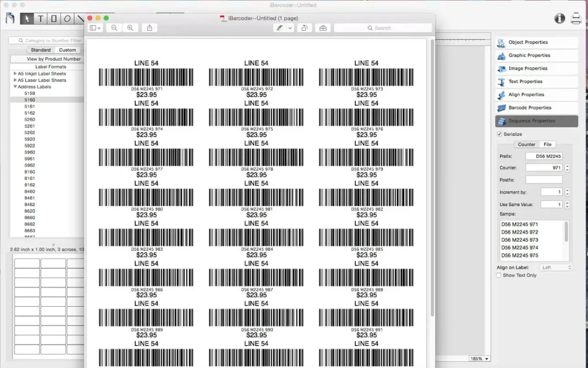This screenshot has width=588, height=368.
Task: Click the Prefix input field
Action: (x=544, y=156)
